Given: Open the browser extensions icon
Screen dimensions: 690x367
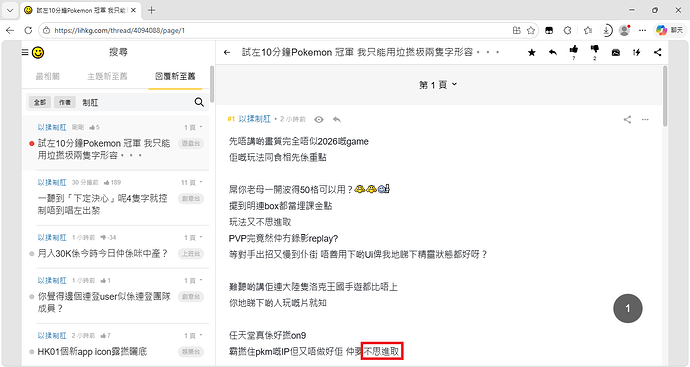Looking at the screenshot, I should 568,30.
